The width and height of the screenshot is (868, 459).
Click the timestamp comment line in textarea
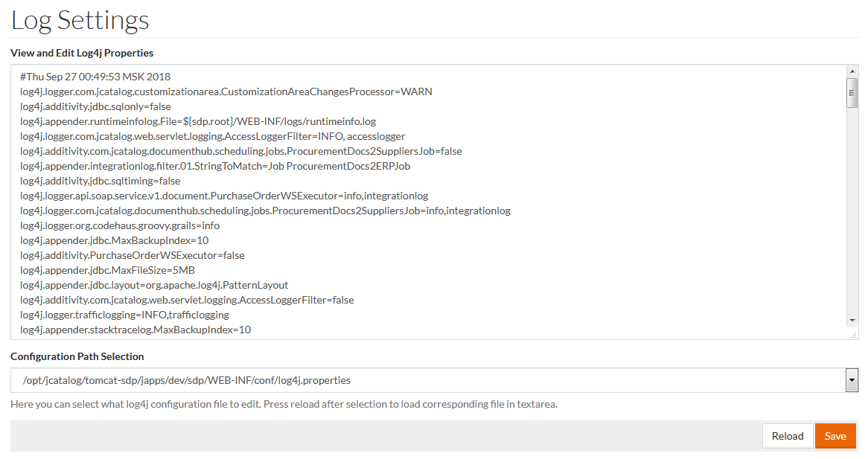(95, 77)
